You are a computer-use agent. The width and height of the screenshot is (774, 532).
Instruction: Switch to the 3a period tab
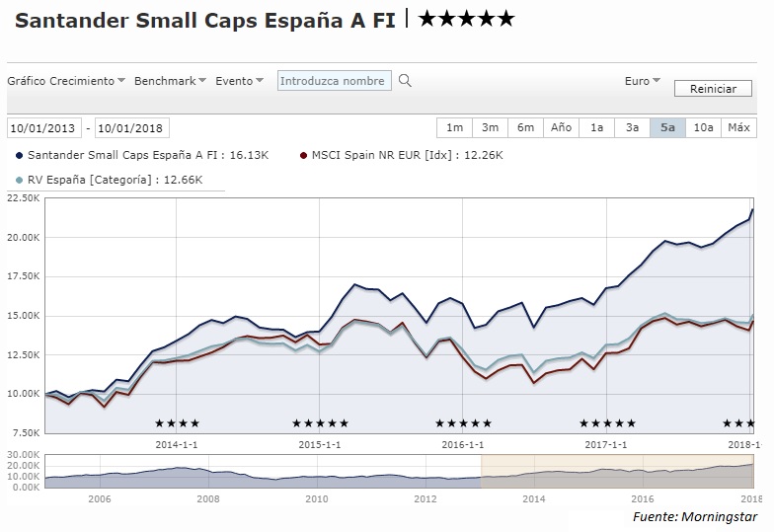pyautogui.click(x=632, y=127)
